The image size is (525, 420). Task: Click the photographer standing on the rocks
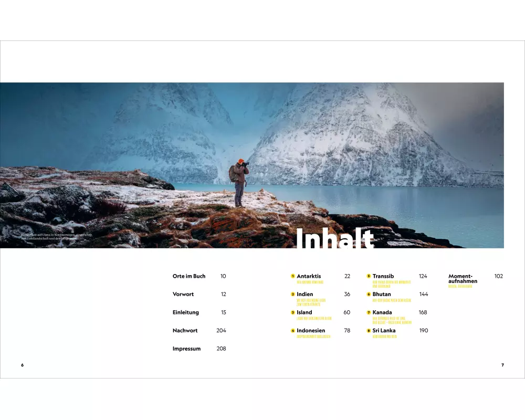click(x=240, y=182)
